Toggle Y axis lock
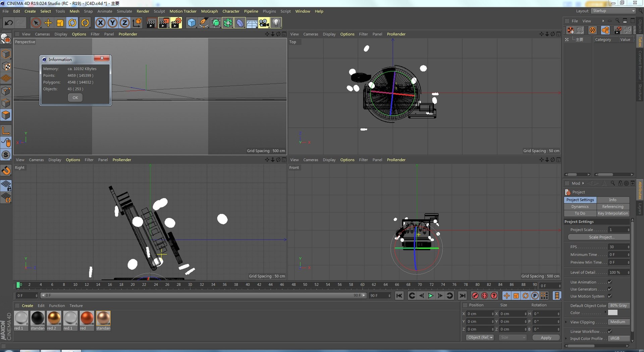644x352 pixels. click(x=112, y=23)
